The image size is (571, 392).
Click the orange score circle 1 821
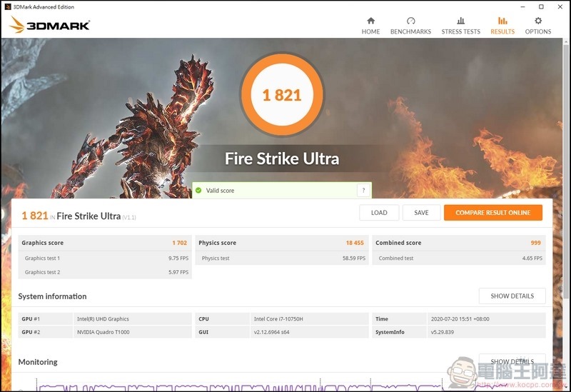pos(283,95)
